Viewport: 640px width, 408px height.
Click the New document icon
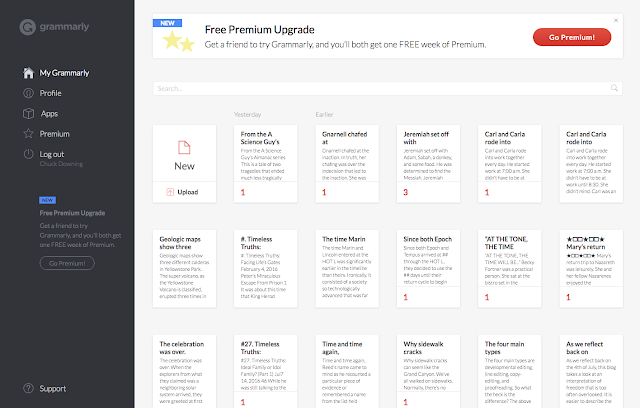[184, 150]
